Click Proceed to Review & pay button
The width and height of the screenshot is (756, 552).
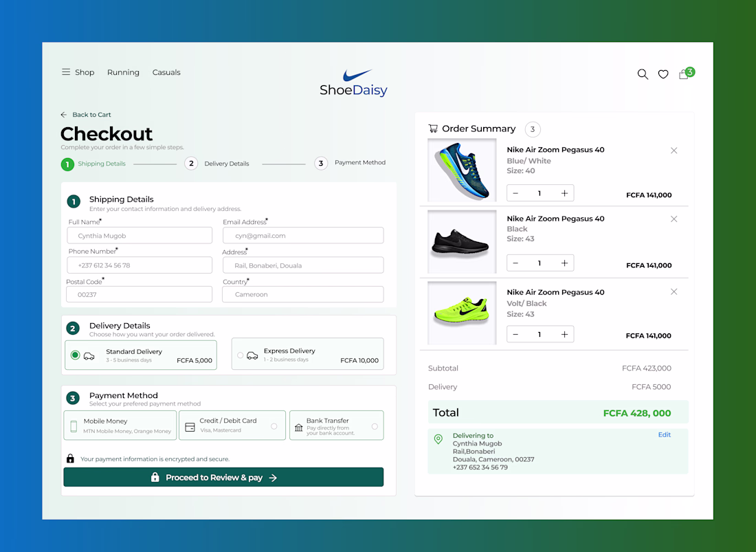point(224,477)
